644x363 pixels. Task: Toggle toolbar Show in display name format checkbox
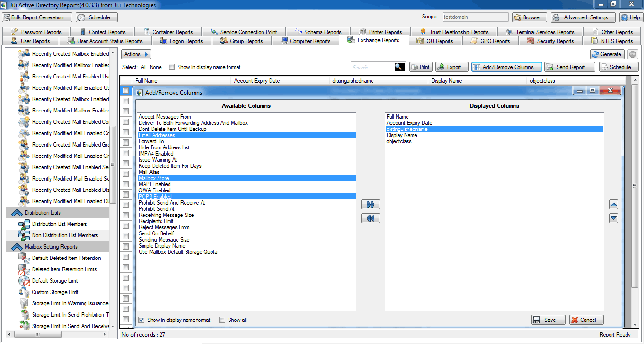pyautogui.click(x=171, y=67)
